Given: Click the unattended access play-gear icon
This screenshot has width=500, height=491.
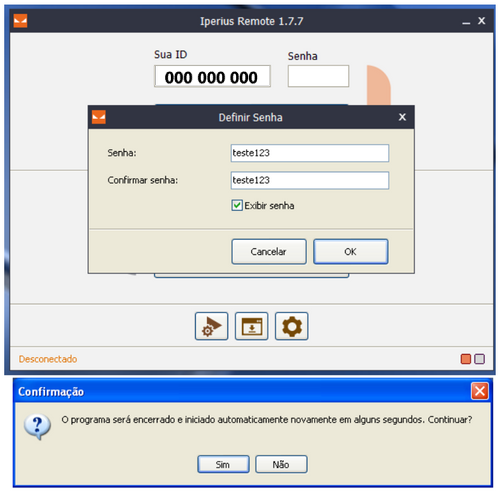Looking at the screenshot, I should [x=211, y=326].
